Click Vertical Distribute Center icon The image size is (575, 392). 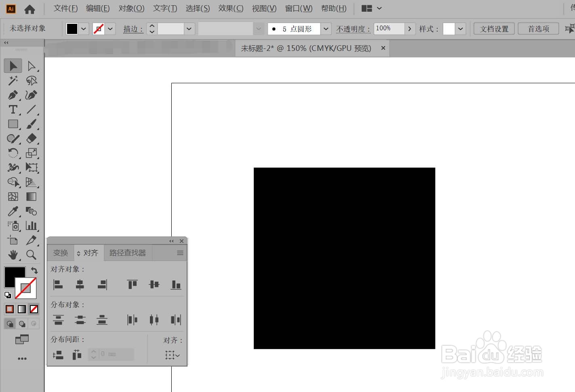(80, 320)
